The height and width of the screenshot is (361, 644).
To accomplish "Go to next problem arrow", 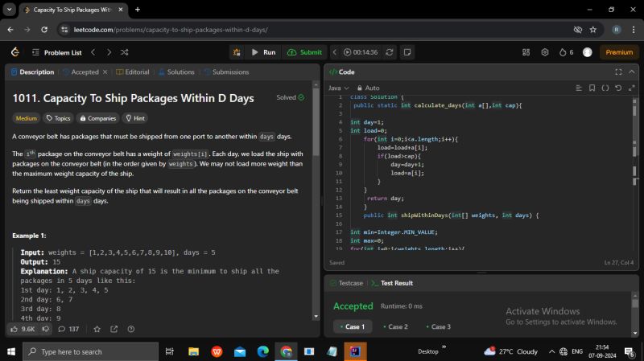I will [x=109, y=52].
